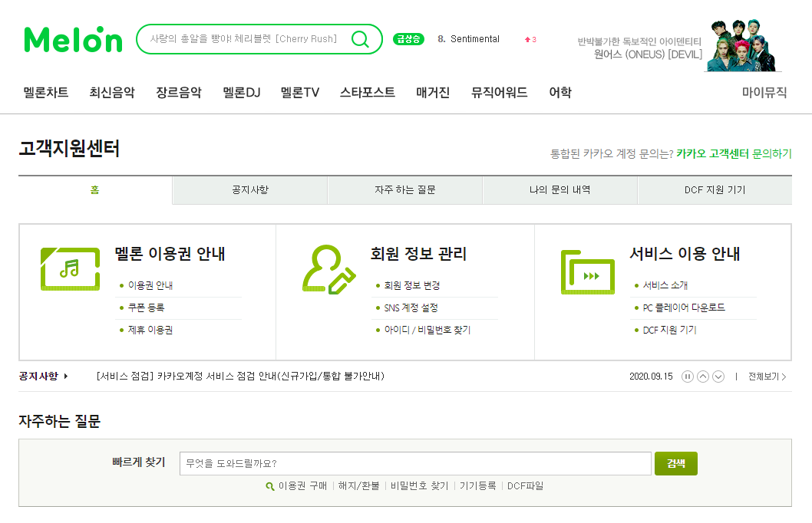
Task: Click the 고객지원센터 page title
Action: coord(69,149)
